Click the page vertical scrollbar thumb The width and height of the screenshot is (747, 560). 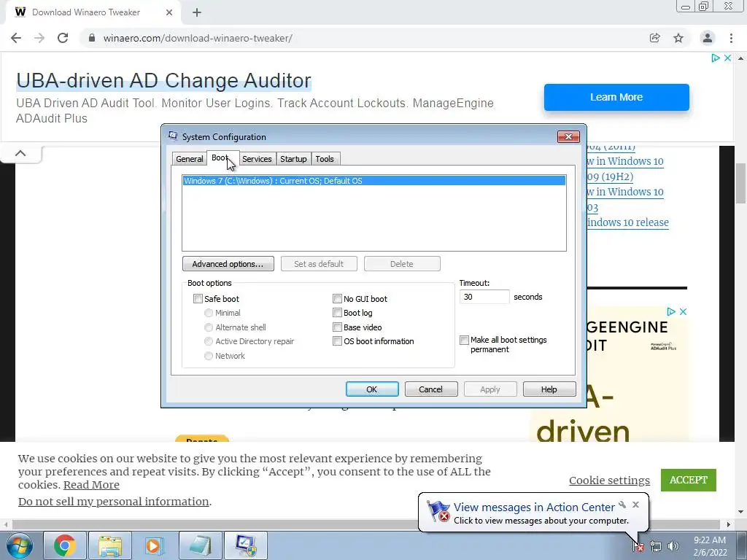741,183
